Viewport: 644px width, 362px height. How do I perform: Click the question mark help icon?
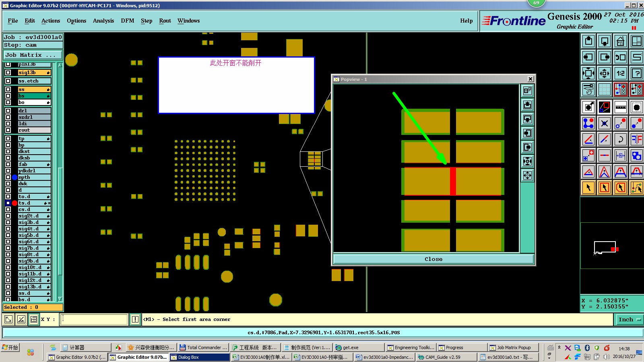pos(637,73)
